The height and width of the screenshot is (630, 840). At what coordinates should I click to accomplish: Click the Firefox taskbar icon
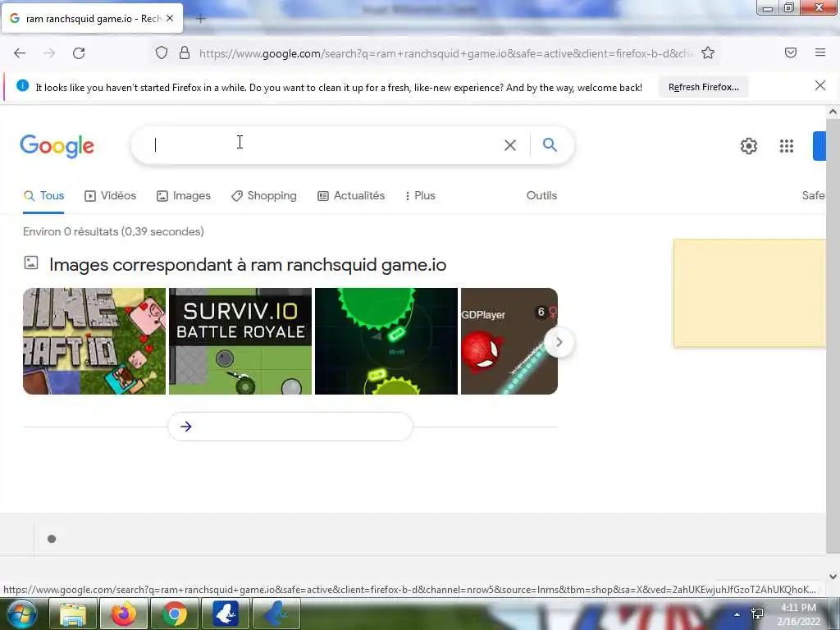(x=123, y=614)
